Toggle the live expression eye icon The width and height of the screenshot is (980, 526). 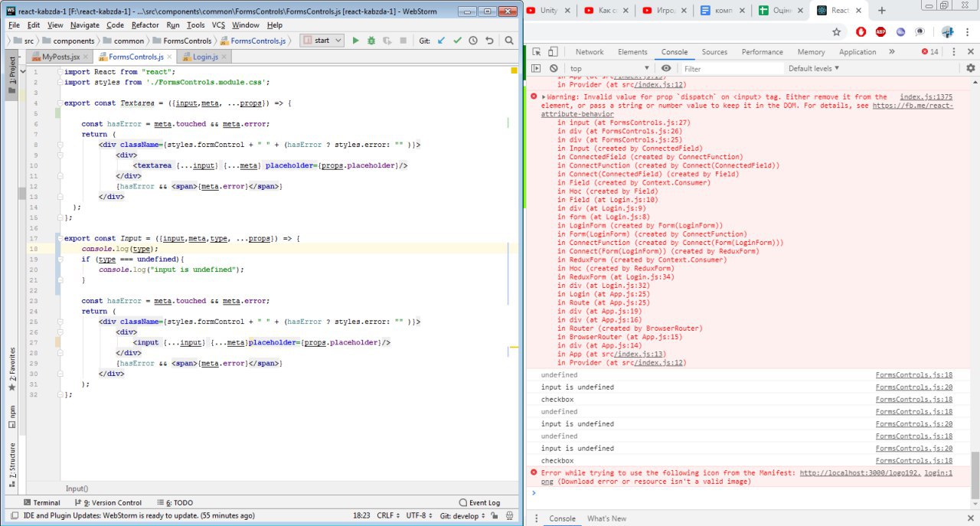click(666, 68)
